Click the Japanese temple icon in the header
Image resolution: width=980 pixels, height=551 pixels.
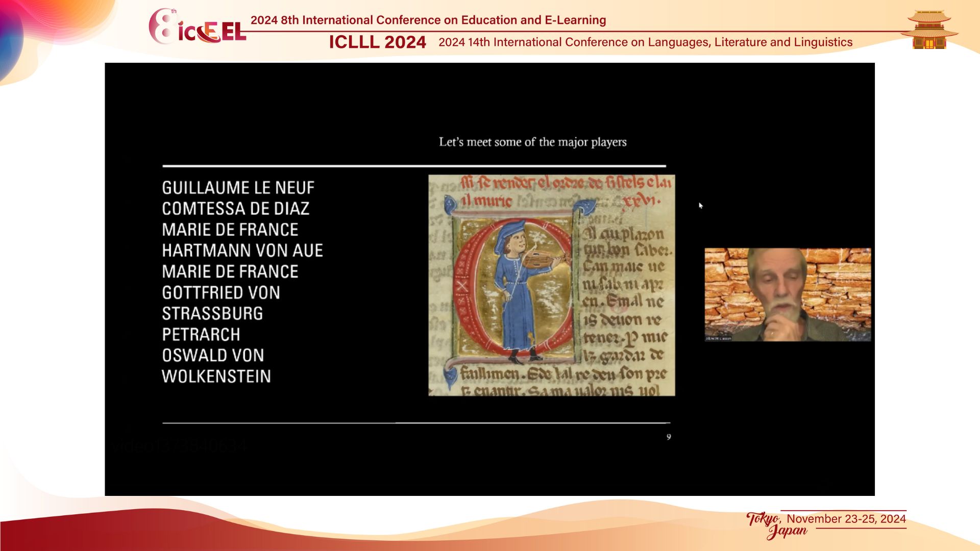[x=929, y=30]
